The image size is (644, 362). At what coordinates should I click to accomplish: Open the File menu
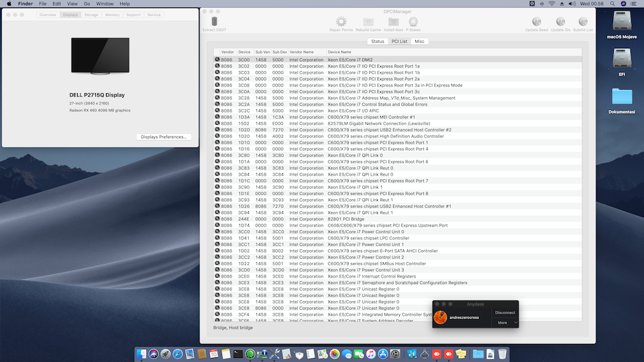pos(43,4)
